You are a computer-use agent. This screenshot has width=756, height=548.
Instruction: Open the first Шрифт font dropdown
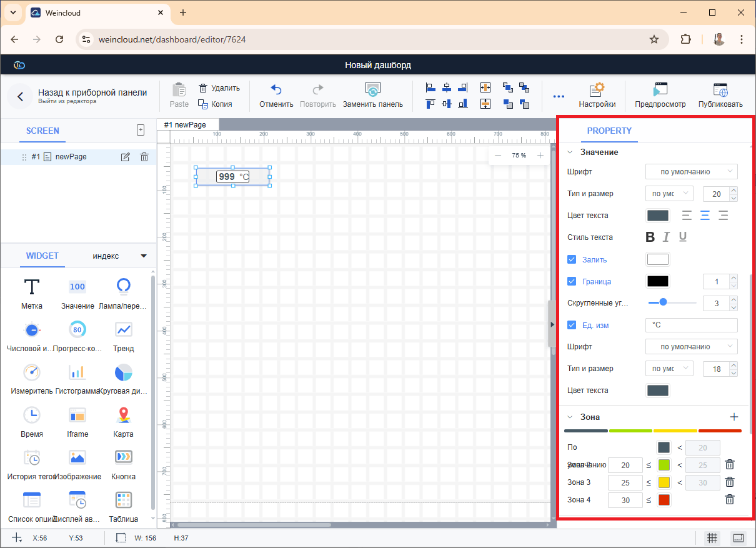691,171
